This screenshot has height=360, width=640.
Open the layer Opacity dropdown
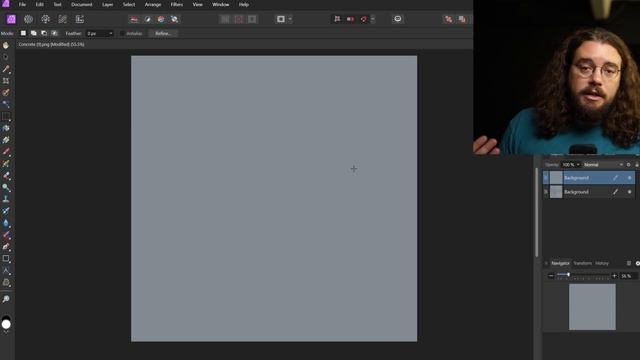[578, 165]
